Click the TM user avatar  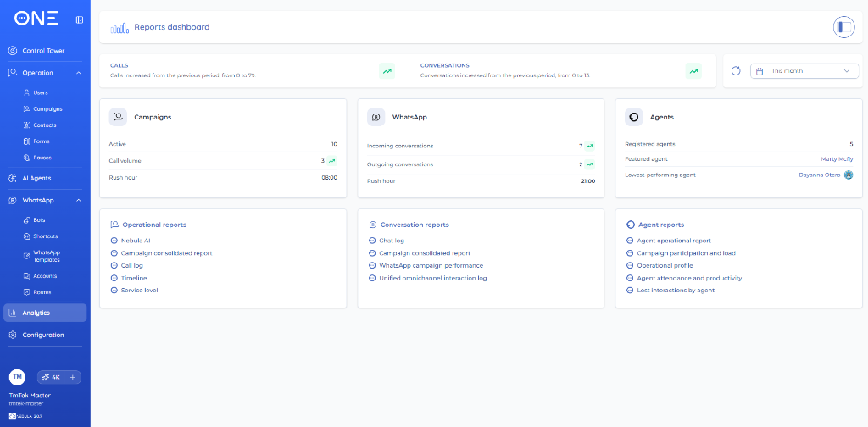click(x=17, y=377)
